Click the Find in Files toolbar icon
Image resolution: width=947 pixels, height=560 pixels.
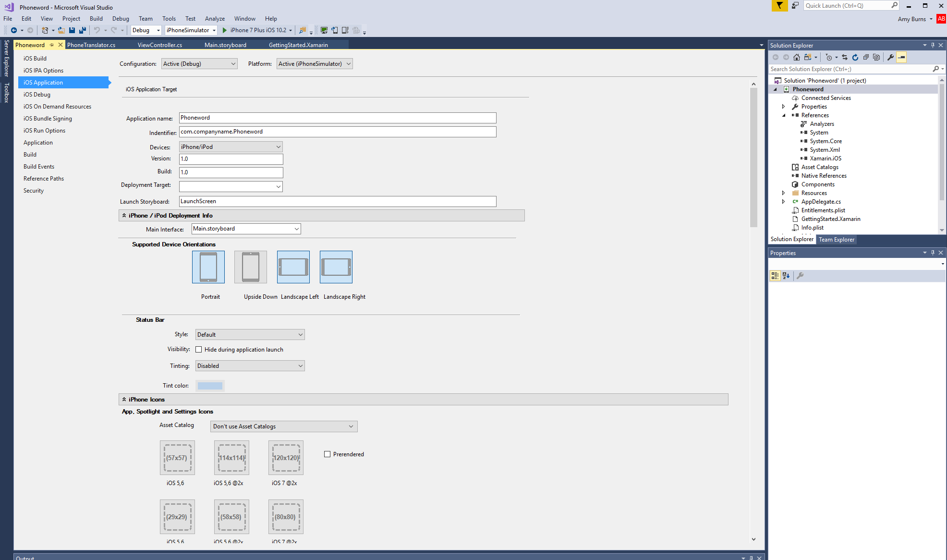click(x=303, y=30)
